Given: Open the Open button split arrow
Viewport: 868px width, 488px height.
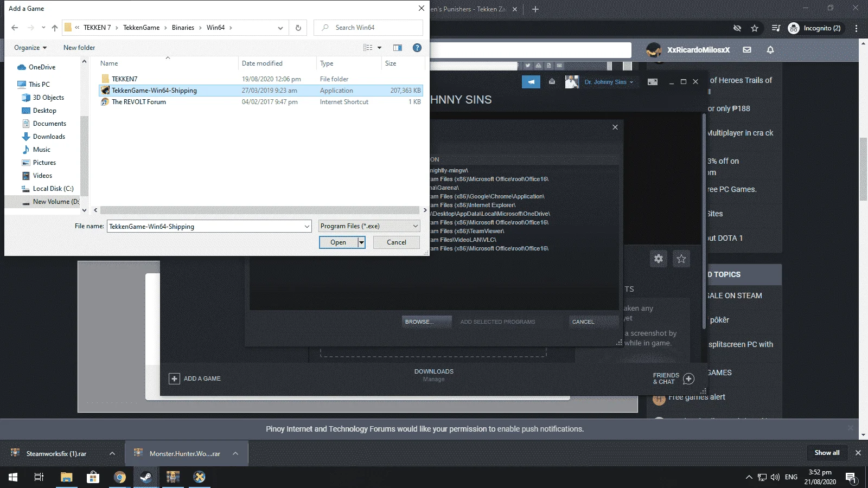Looking at the screenshot, I should 361,242.
